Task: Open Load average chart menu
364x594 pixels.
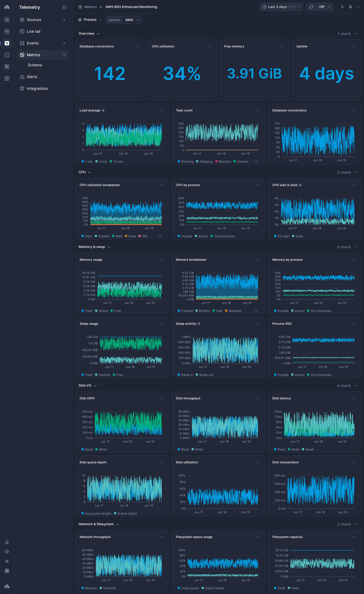Action: click(x=162, y=110)
